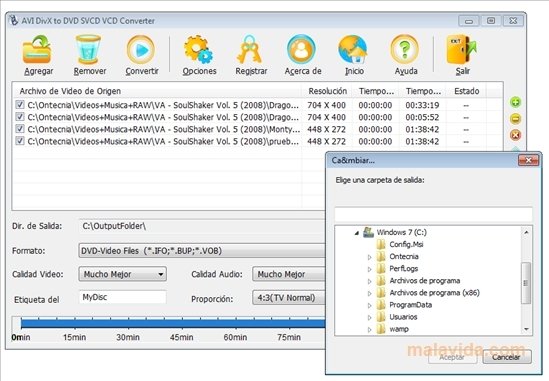Click the Etiqueta del disc label field
This screenshot has height=381, width=549.
[x=123, y=297]
